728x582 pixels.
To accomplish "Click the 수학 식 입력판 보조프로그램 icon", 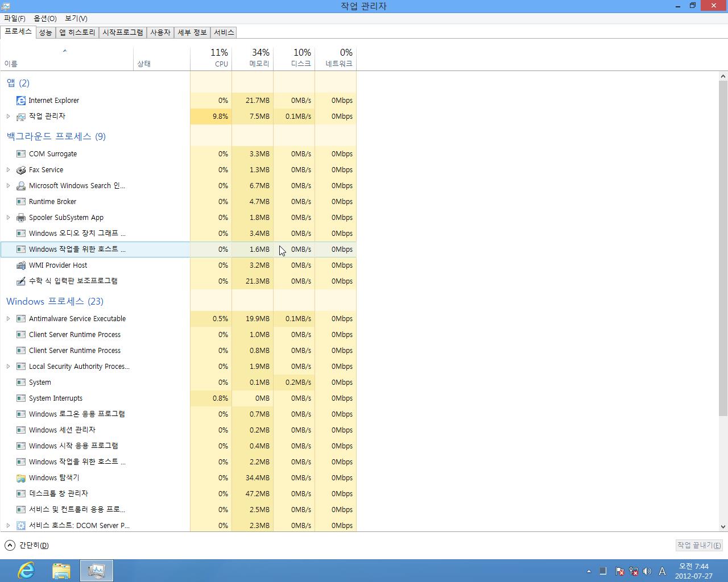I will [21, 281].
